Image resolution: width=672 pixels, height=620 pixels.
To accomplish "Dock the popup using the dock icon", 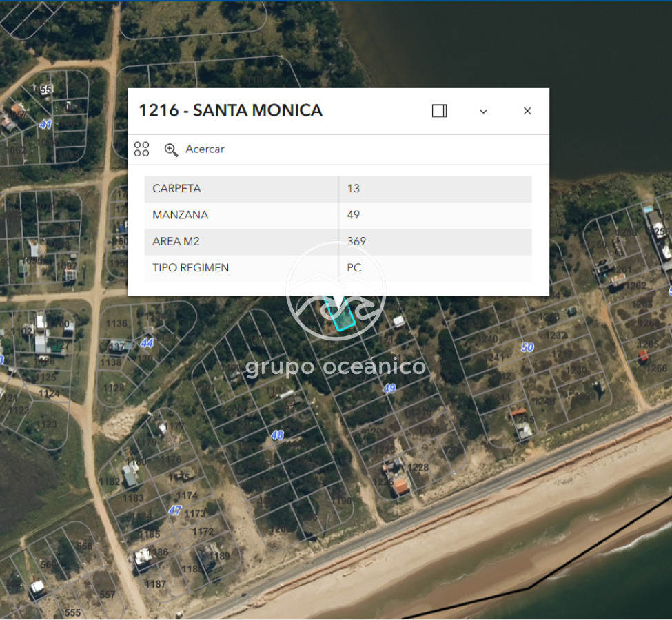I will coord(439,111).
